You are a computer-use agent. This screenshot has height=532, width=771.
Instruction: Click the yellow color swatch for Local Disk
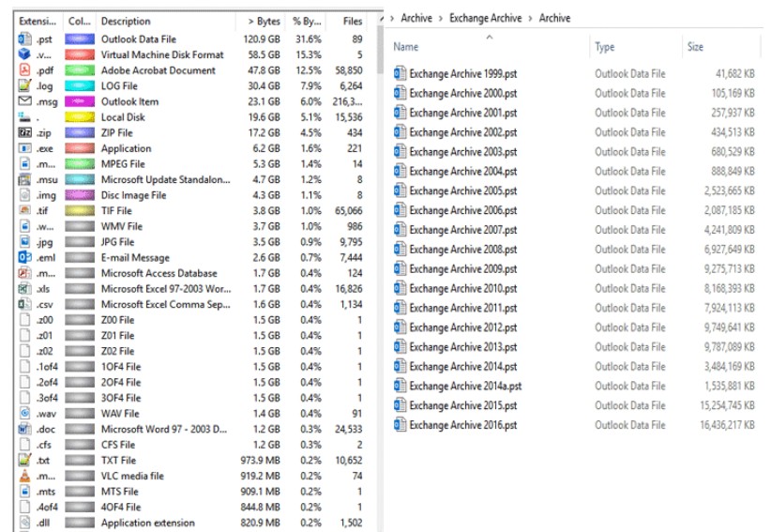(x=80, y=117)
